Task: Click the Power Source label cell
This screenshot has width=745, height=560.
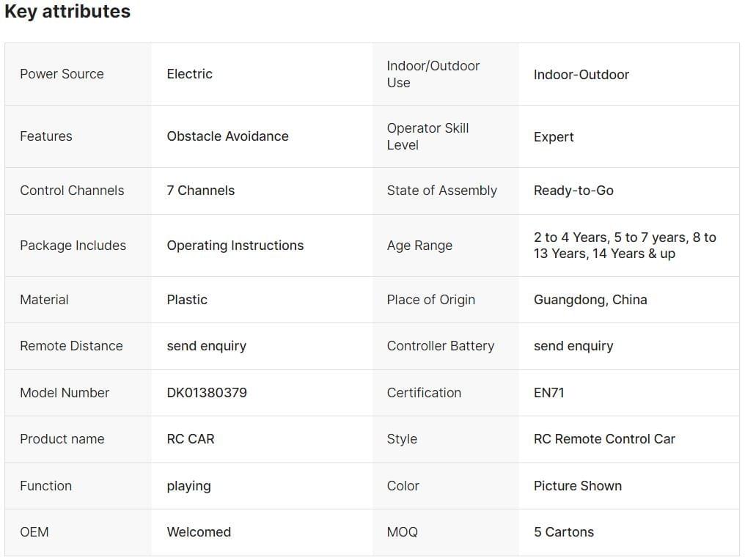Action: [x=62, y=74]
